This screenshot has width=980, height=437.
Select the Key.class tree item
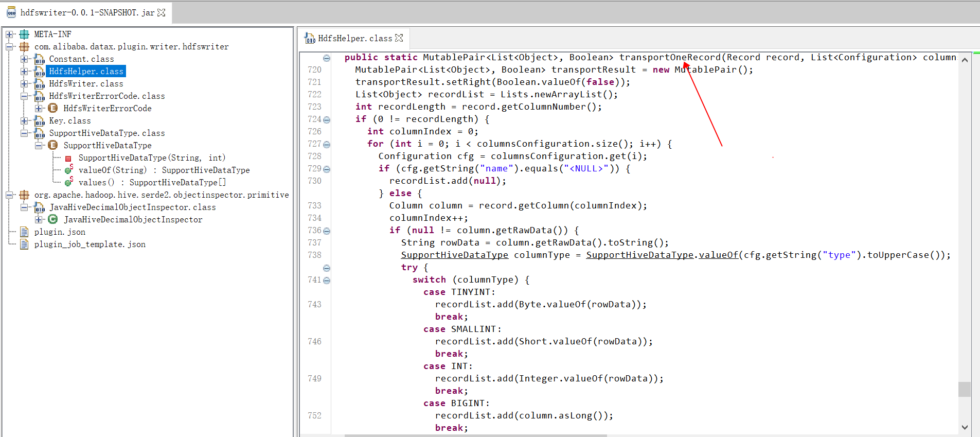[x=70, y=121]
